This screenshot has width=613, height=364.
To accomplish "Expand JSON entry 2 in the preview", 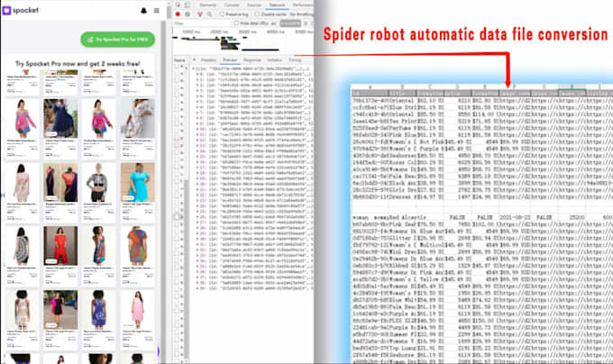I will tap(197, 85).
